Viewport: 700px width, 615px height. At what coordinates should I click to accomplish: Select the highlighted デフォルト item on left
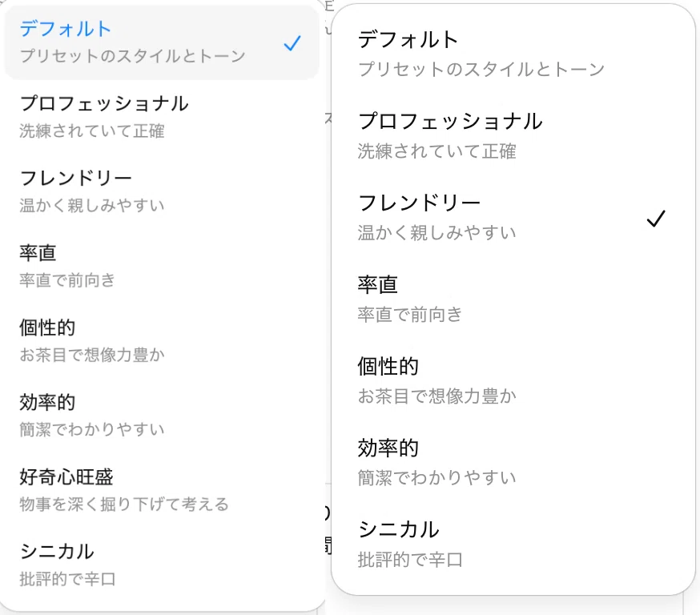pyautogui.click(x=162, y=43)
